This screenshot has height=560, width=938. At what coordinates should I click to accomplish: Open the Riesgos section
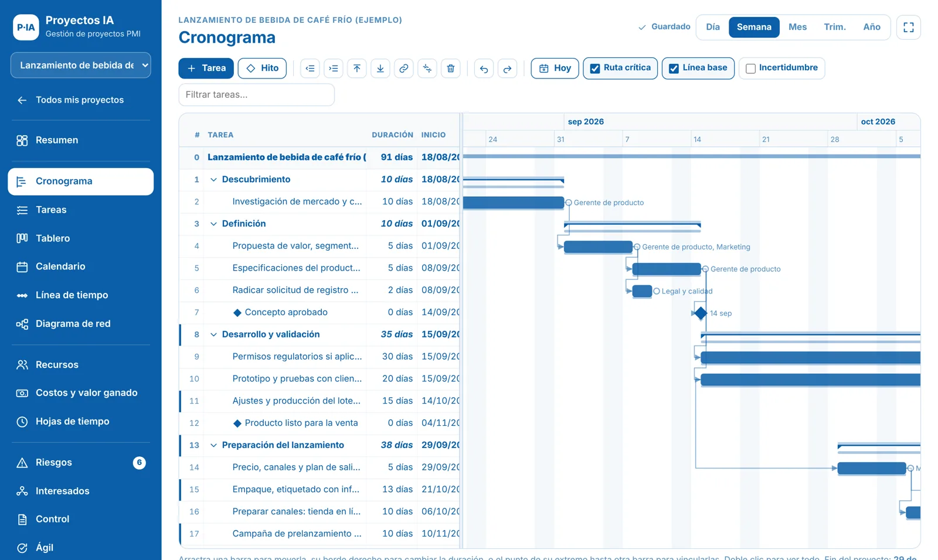(81, 463)
